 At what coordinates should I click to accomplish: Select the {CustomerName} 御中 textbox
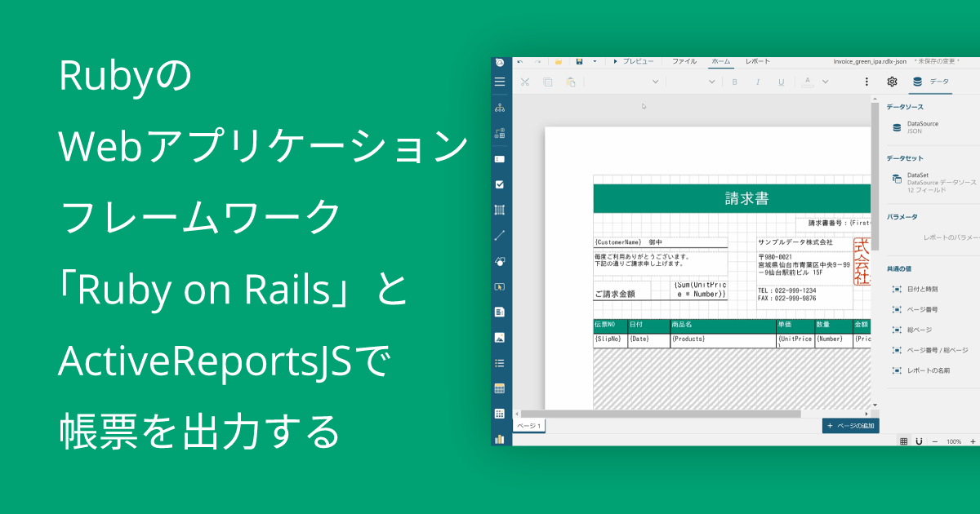click(661, 242)
